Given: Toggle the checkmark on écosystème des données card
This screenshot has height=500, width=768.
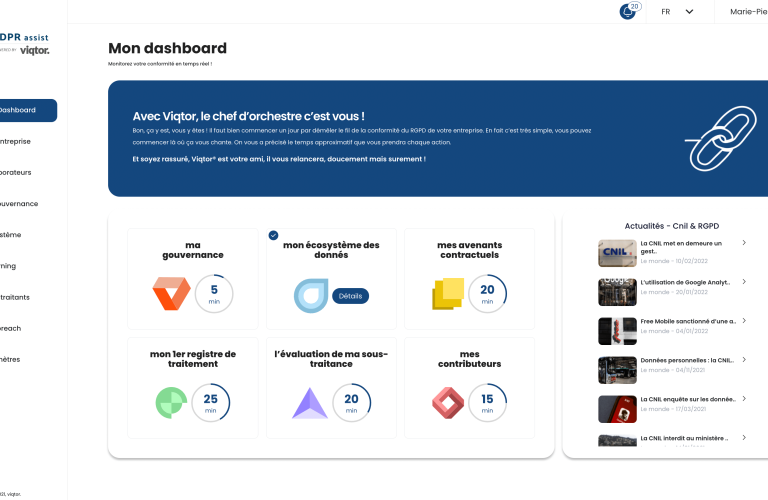Looking at the screenshot, I should tap(273, 235).
